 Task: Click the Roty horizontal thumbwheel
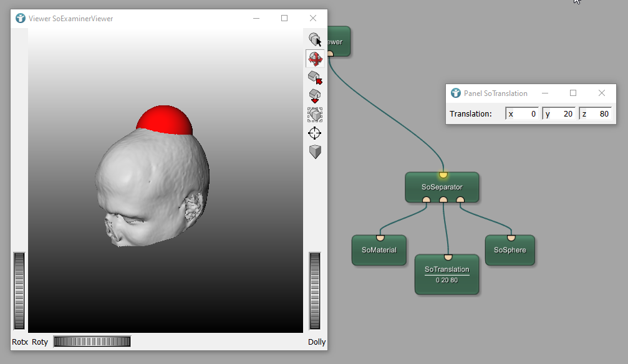tap(92, 342)
